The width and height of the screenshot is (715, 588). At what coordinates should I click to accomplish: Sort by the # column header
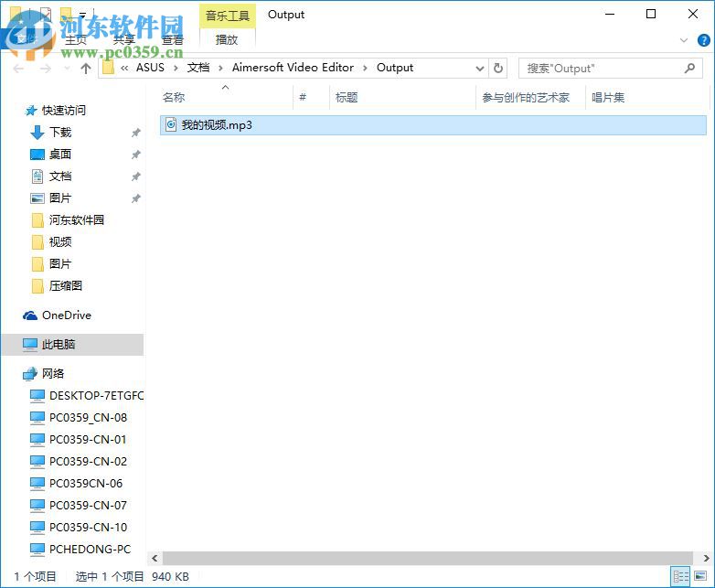[303, 97]
